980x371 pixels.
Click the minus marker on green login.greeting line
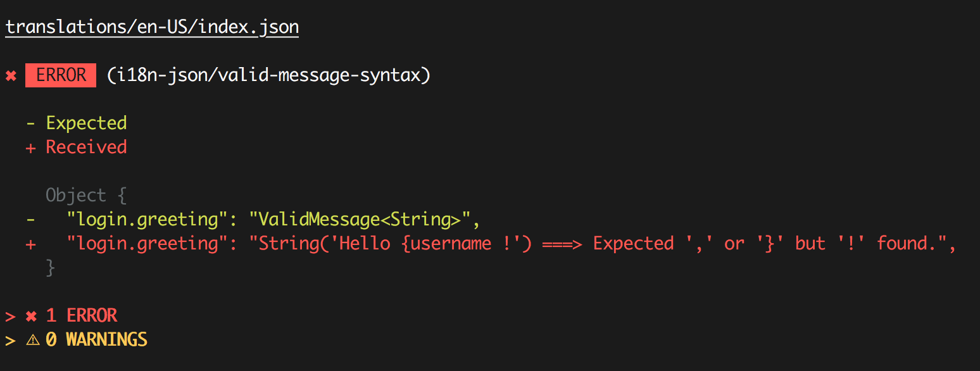tap(30, 220)
